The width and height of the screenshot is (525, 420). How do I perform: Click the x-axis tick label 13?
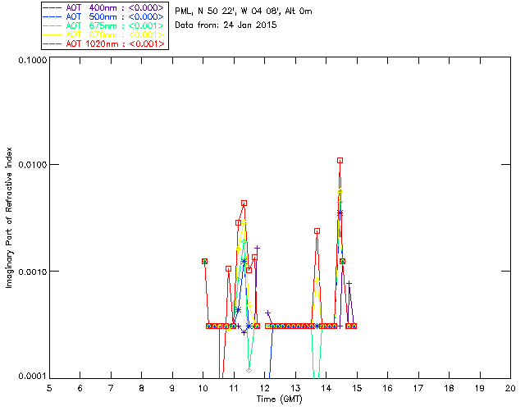(295, 388)
